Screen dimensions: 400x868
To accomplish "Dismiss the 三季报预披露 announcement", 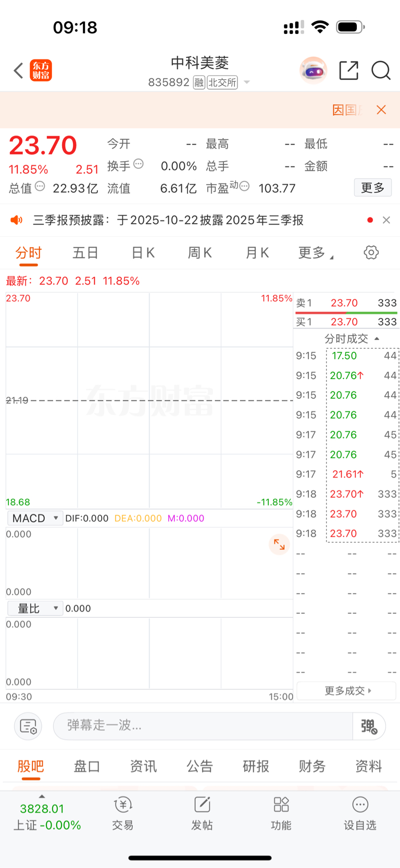I will 386,220.
